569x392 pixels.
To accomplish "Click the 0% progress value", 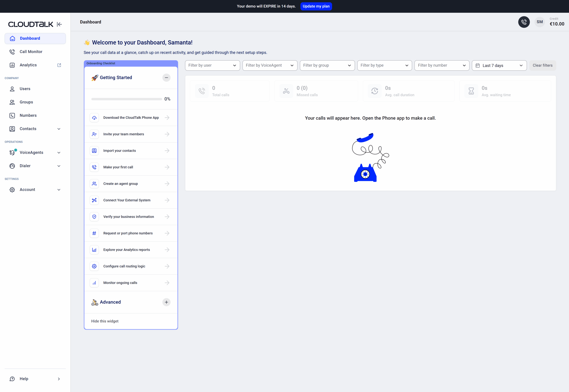I will coord(167,99).
